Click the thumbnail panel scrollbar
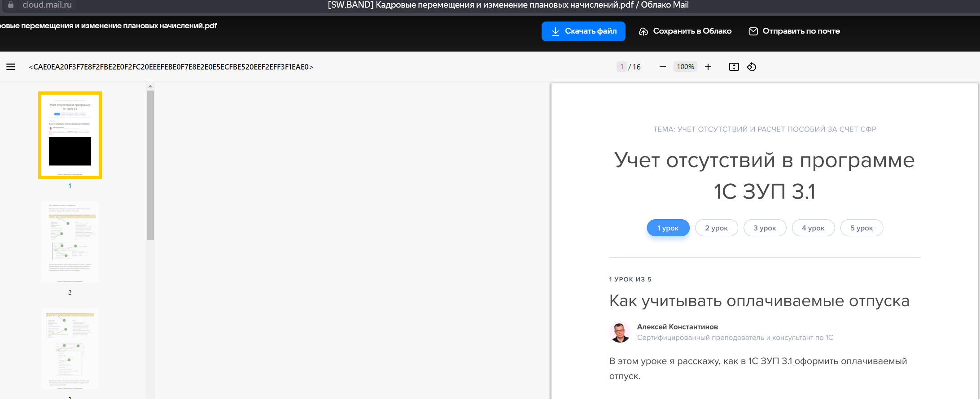The height and width of the screenshot is (399, 980). (x=150, y=165)
